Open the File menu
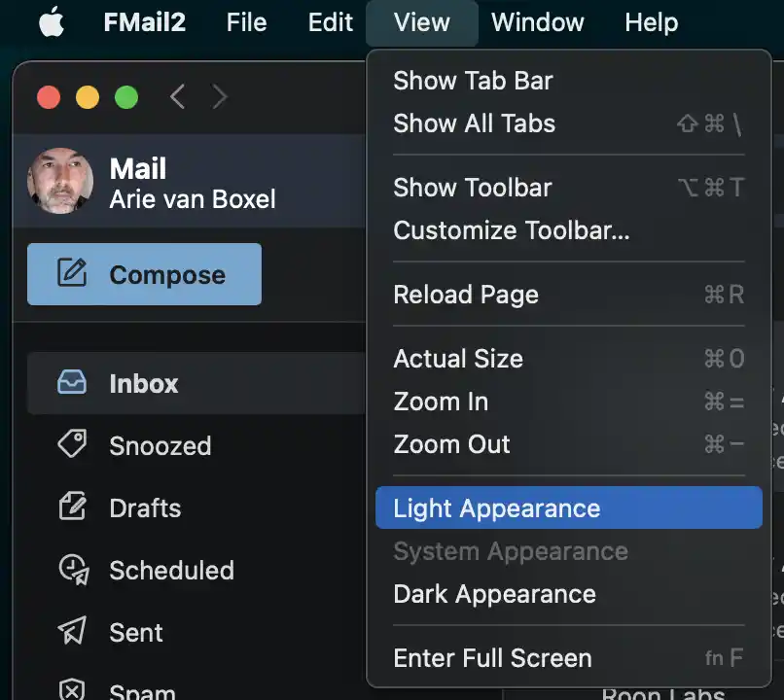 coord(246,22)
